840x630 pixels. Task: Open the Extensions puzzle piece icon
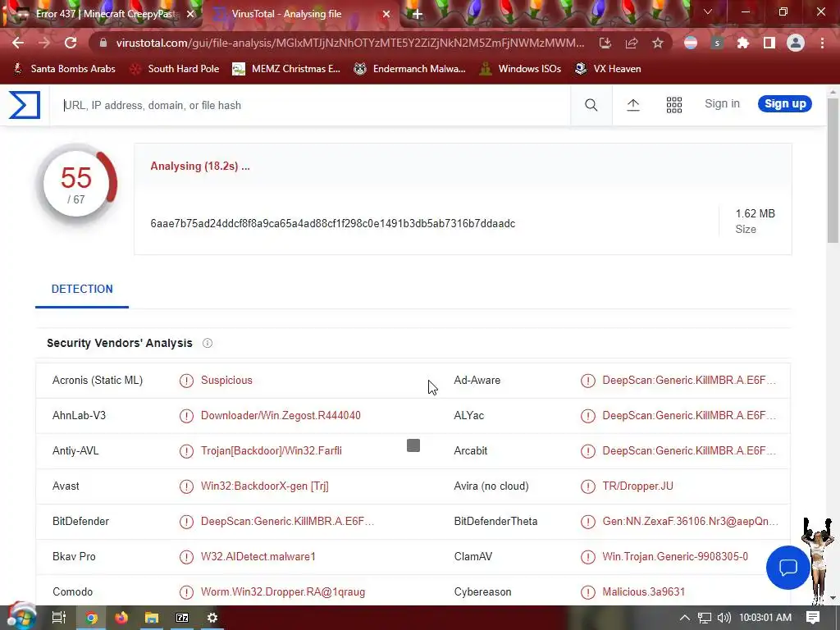[743, 43]
